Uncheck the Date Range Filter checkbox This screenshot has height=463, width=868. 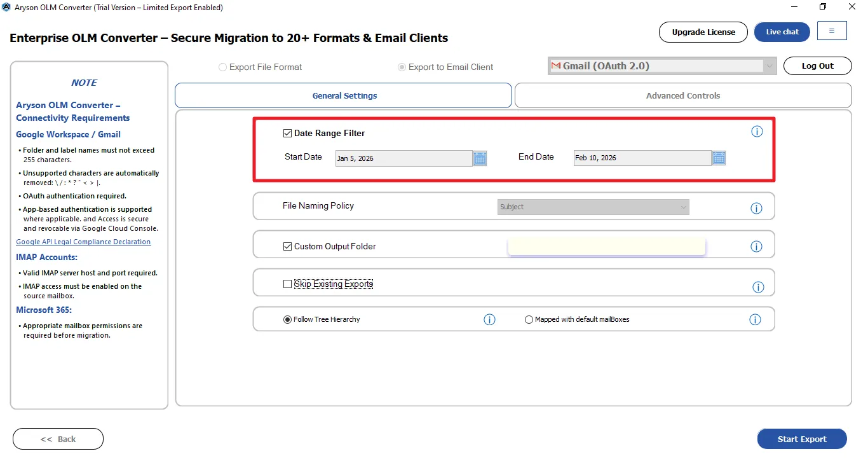point(287,134)
